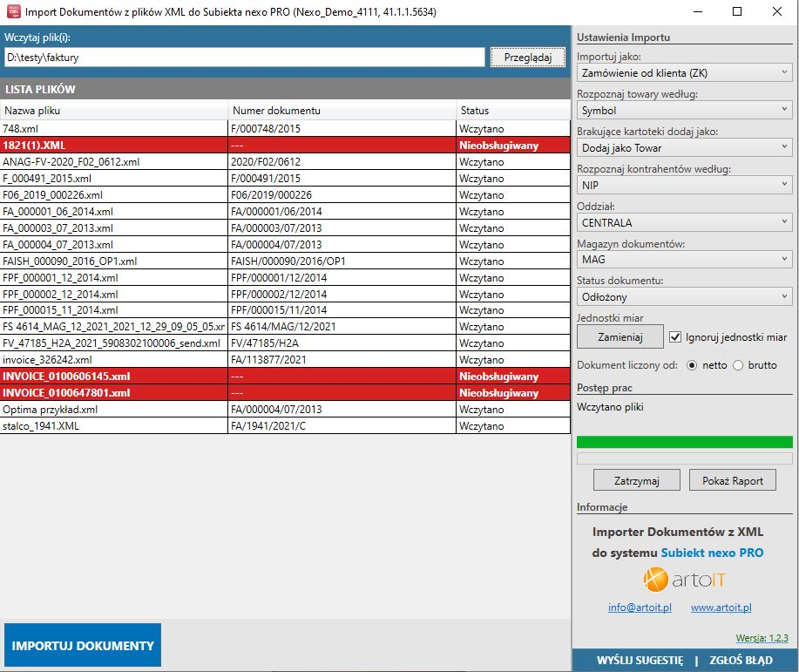Select stalco_1941.XML file
This screenshot has height=672, width=799.
point(285,425)
